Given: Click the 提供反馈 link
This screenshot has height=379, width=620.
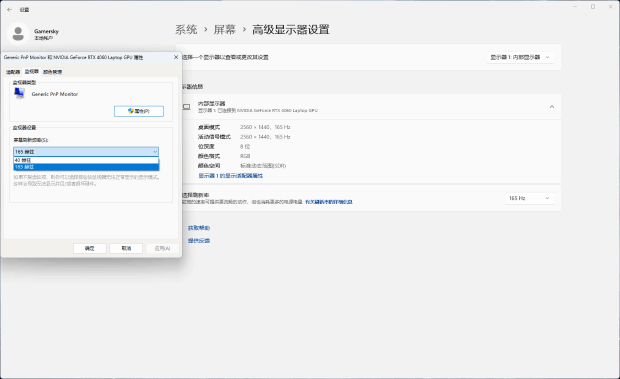Looking at the screenshot, I should click(199, 240).
